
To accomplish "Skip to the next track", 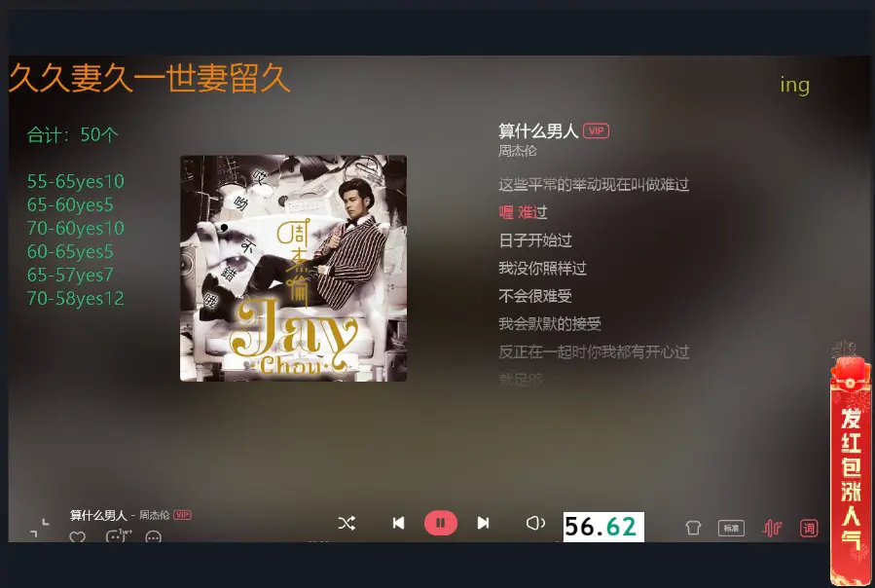I will tap(484, 523).
